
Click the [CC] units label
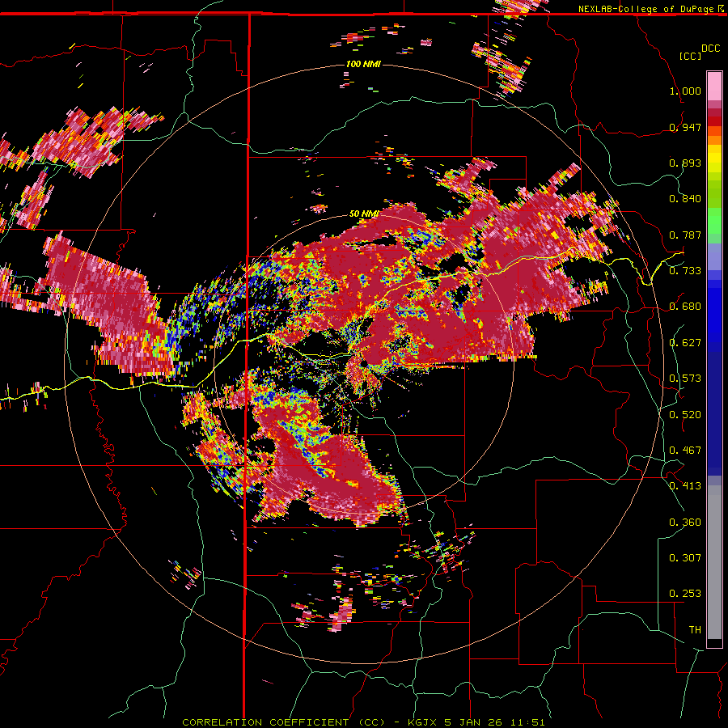click(x=691, y=56)
